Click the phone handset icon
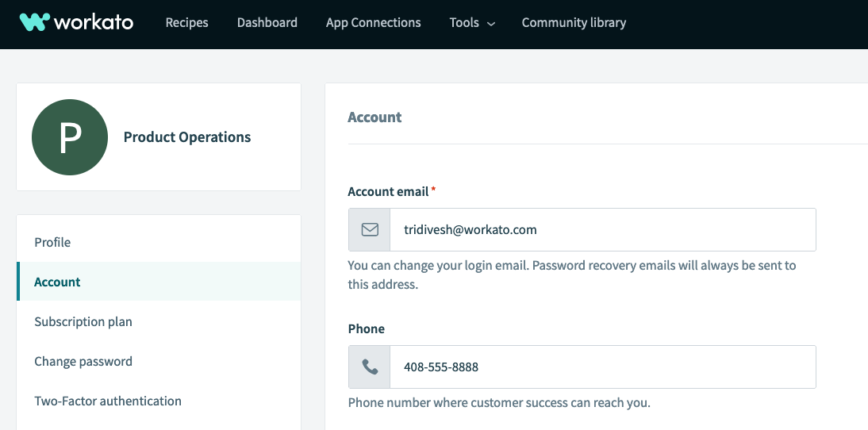Screen dimensions: 868x430 tap(370, 367)
